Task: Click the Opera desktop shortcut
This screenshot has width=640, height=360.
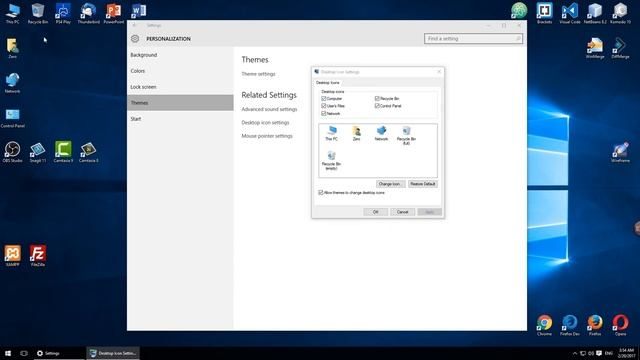Action: coord(620,325)
